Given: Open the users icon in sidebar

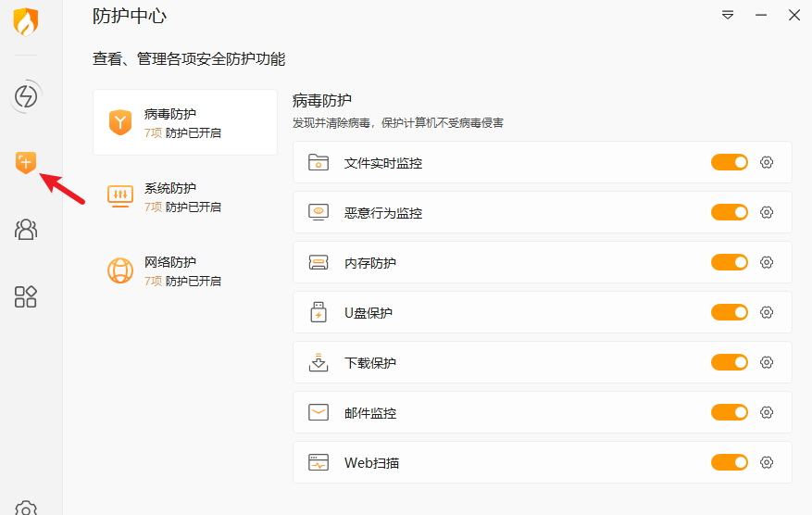Looking at the screenshot, I should coord(25,229).
